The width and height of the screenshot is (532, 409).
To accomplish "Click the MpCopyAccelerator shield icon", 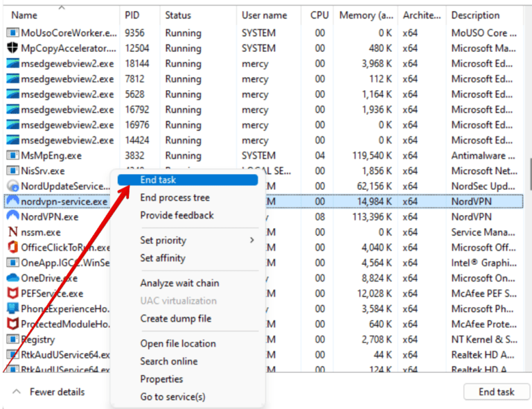I will 12,49.
